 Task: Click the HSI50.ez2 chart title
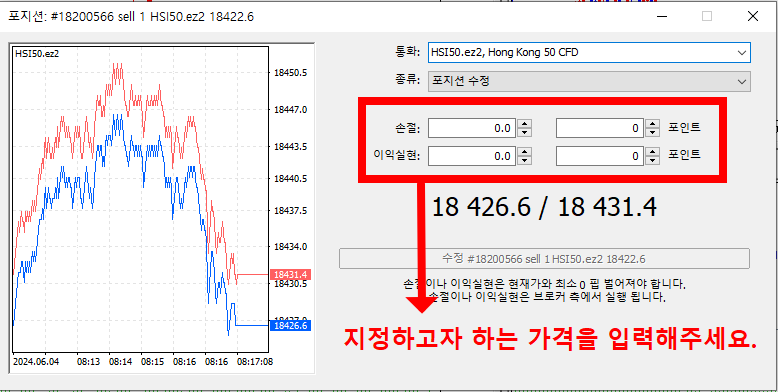(37, 54)
